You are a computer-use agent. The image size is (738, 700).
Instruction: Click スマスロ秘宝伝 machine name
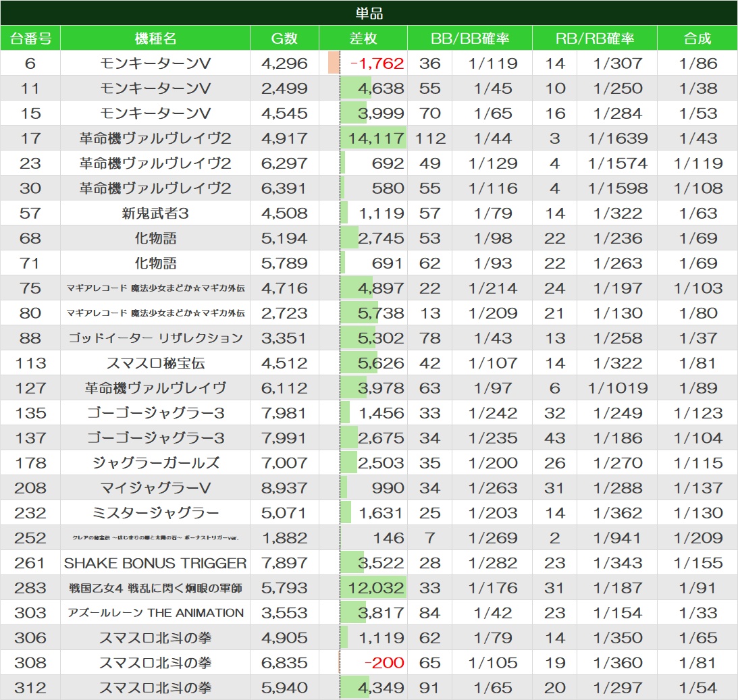click(155, 362)
